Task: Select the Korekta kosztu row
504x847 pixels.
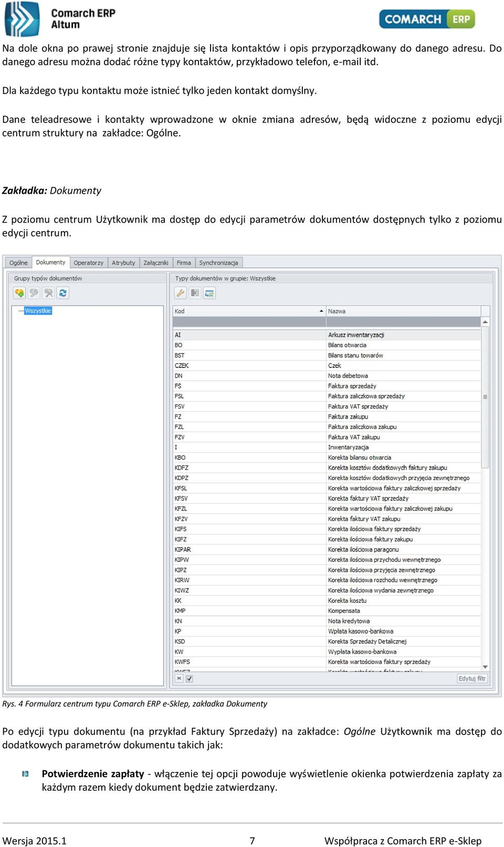Action: coord(327,601)
